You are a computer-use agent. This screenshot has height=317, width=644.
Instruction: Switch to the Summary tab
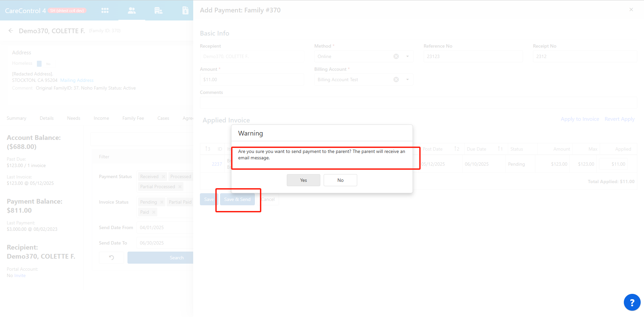(x=16, y=118)
